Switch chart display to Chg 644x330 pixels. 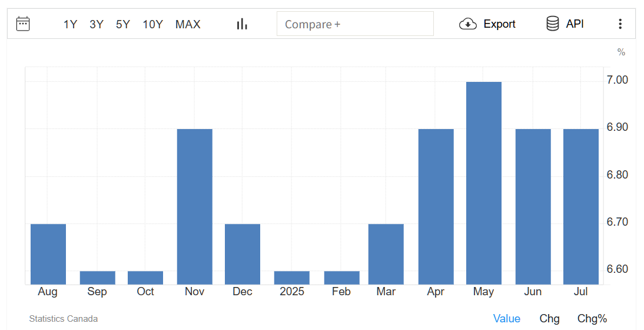(x=549, y=319)
